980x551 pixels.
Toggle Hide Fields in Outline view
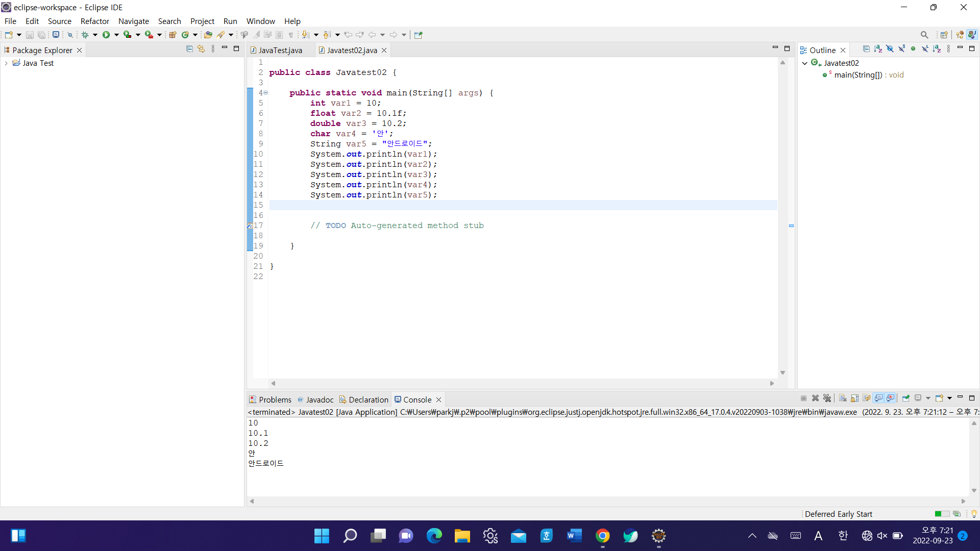pyautogui.click(x=890, y=49)
